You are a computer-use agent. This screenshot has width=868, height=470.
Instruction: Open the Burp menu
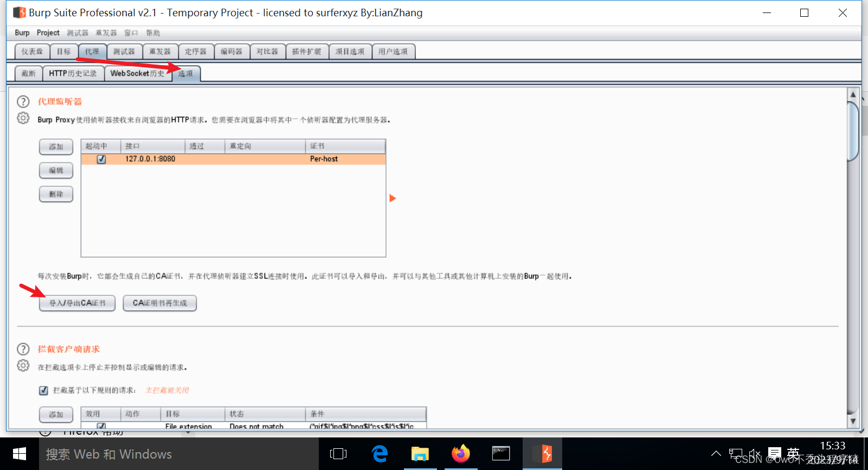click(22, 33)
